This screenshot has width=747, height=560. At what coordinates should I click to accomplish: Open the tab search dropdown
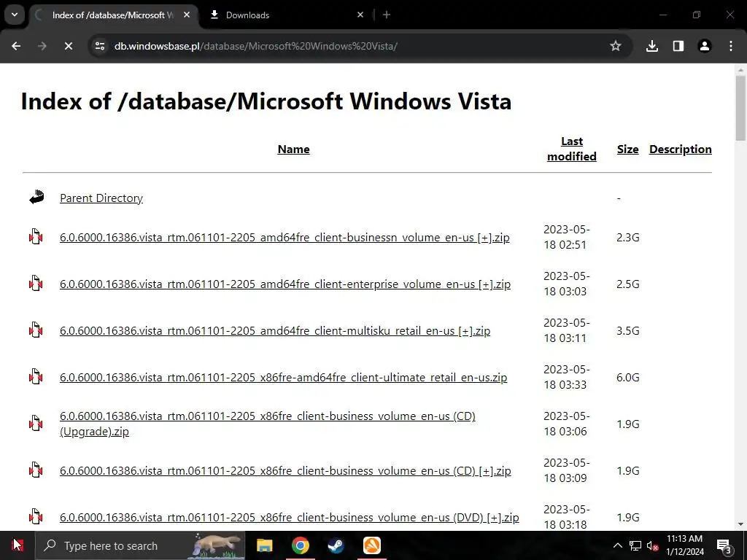click(x=15, y=15)
